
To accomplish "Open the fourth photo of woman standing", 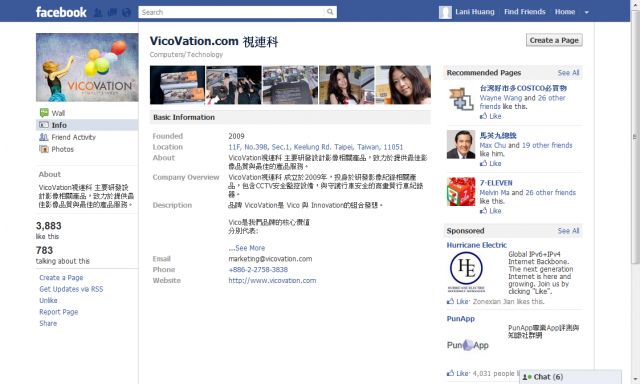I will pyautogui.click(x=347, y=85).
